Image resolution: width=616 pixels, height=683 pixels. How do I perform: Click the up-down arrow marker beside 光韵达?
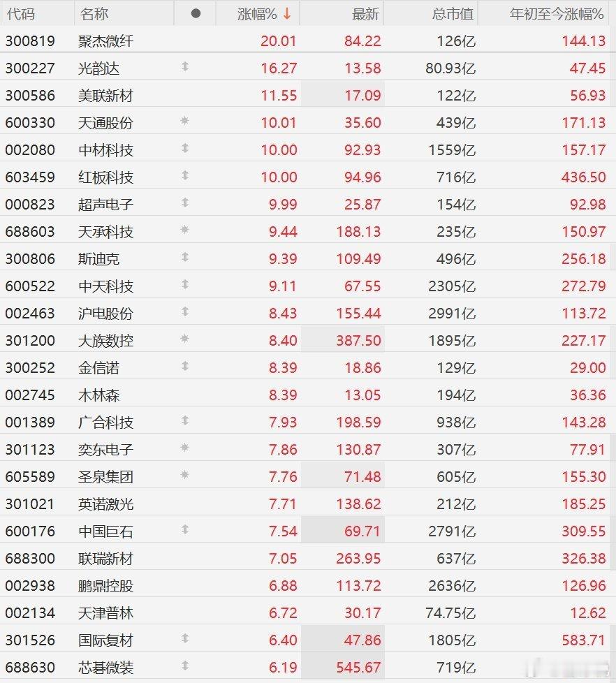185,66
